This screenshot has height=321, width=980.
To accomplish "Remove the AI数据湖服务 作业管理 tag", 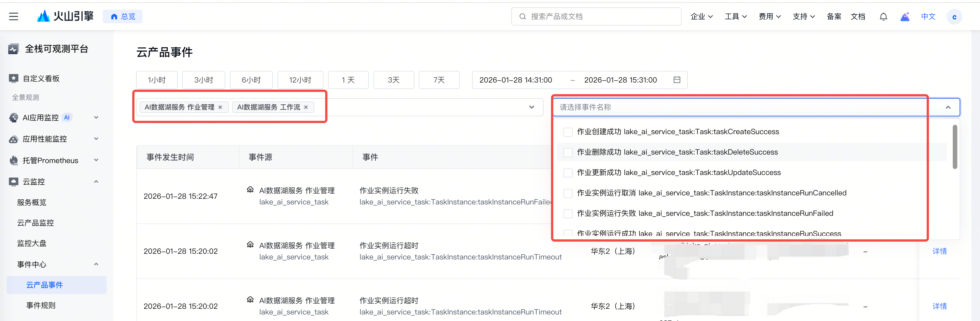I will (220, 107).
